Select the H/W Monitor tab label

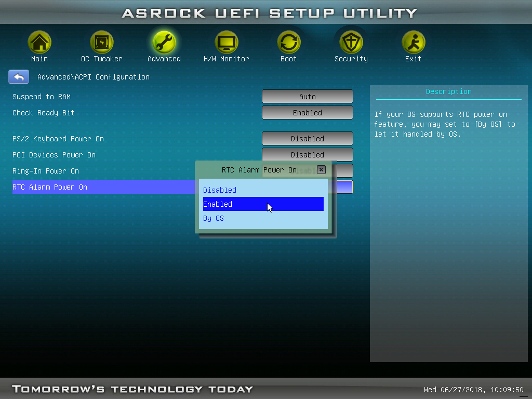click(x=227, y=59)
